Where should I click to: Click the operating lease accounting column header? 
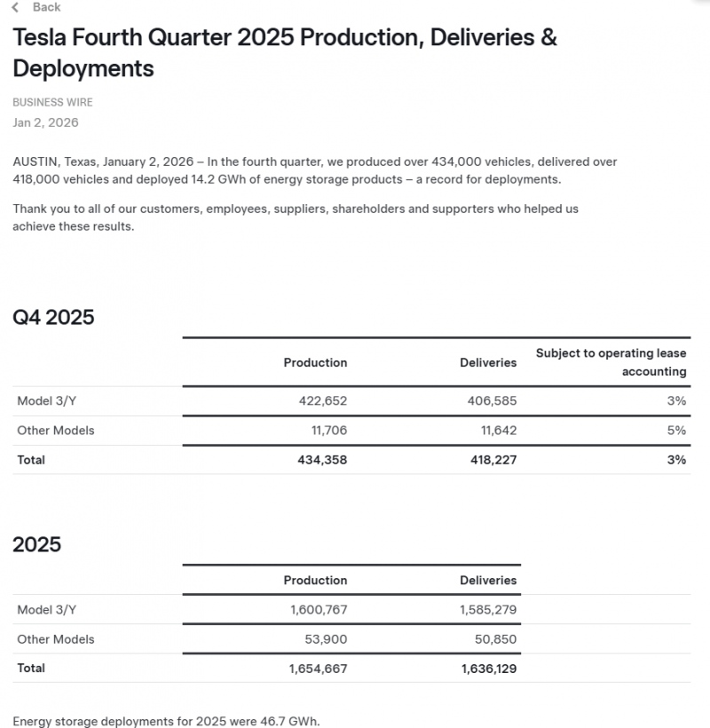point(611,362)
